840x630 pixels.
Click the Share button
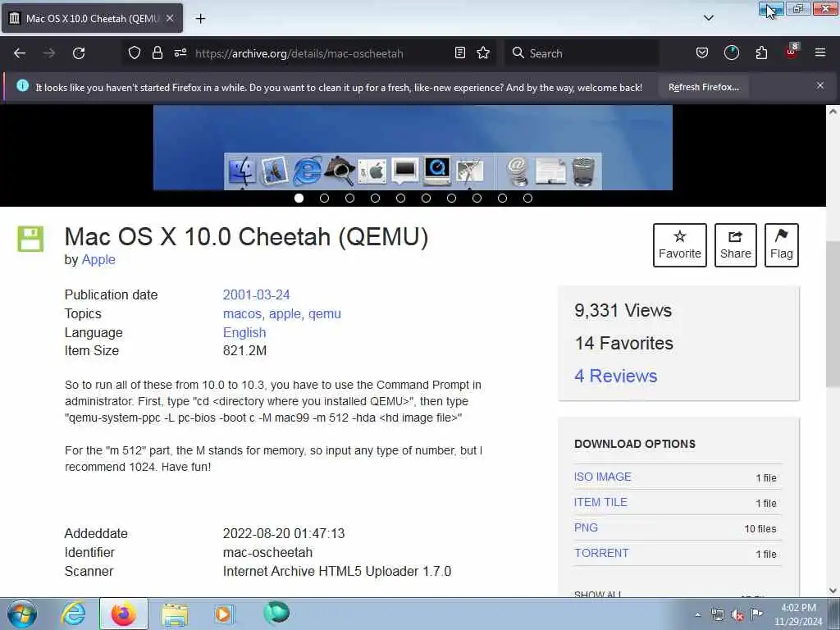(x=736, y=244)
